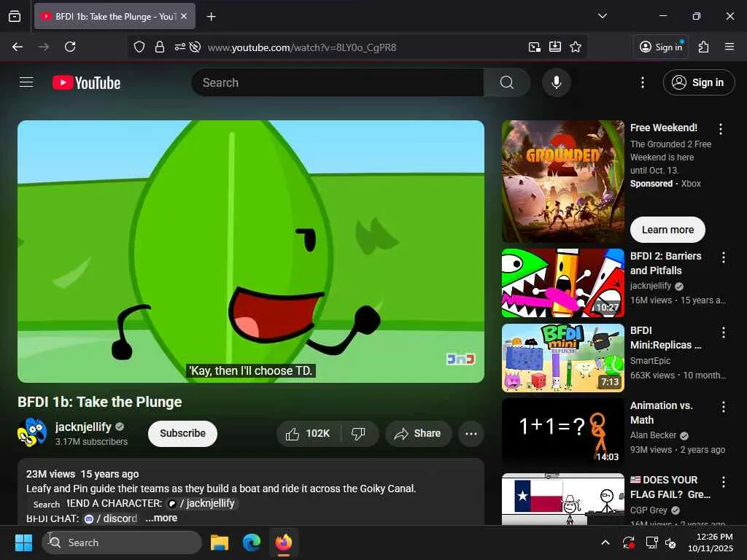747x560 pixels.
Task: Click Firefox icon on taskbar
Action: click(x=284, y=542)
